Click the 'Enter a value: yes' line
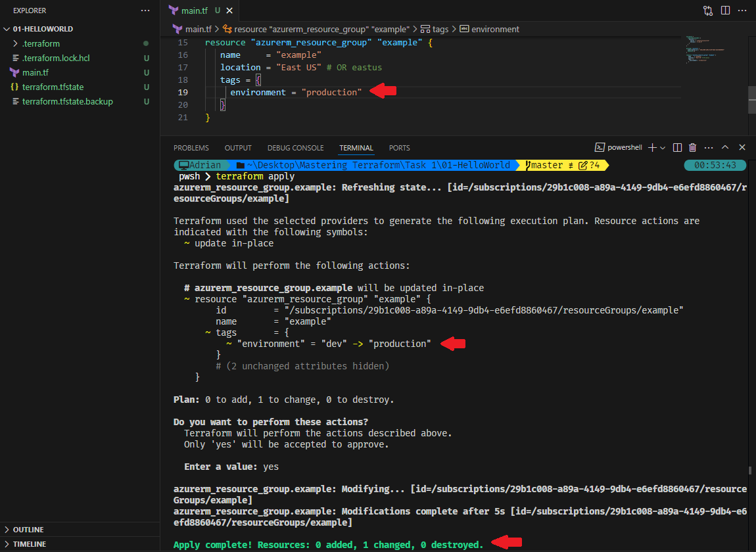The width and height of the screenshot is (756, 552). click(231, 467)
